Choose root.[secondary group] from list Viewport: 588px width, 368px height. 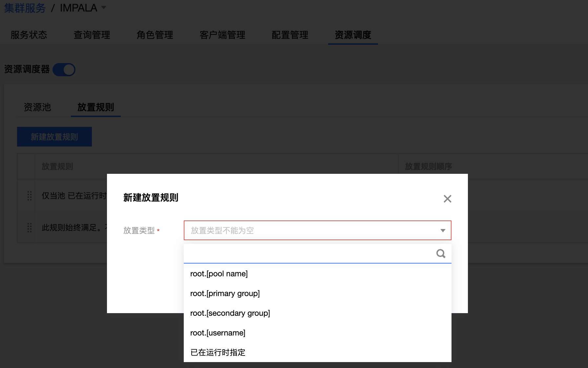pos(230,313)
